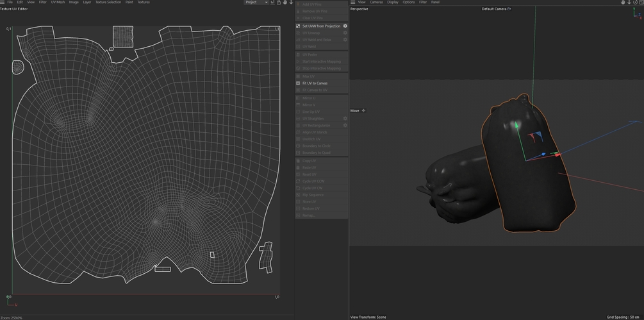Viewport: 644px width, 320px height.
Task: Click the Set UVW from Projection button
Action: [x=322, y=26]
